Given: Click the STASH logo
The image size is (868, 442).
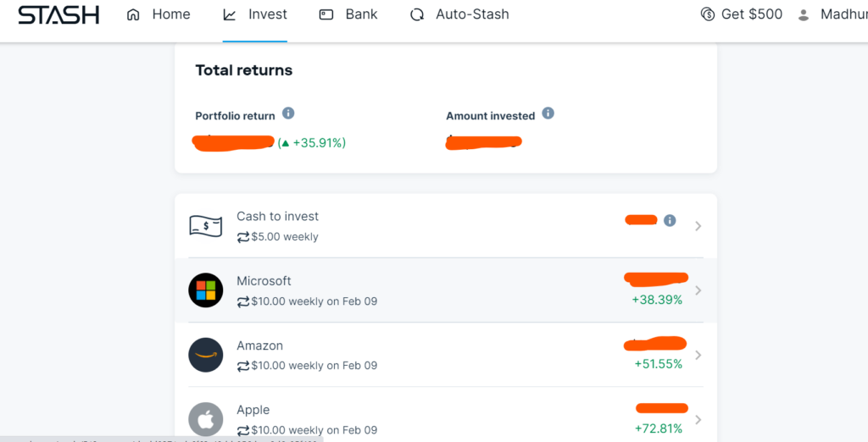Looking at the screenshot, I should pos(58,15).
